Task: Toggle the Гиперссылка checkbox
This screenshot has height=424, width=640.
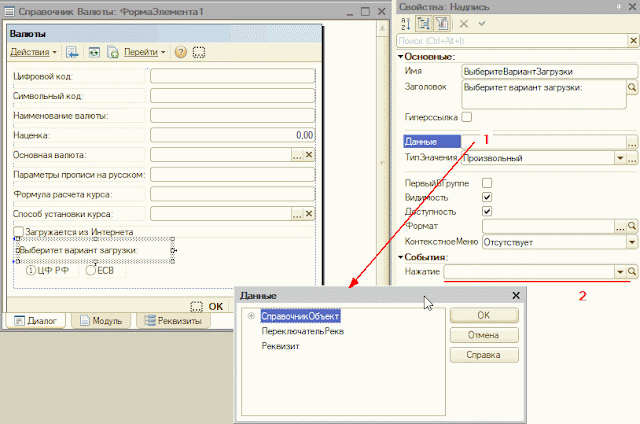Action: click(x=467, y=117)
